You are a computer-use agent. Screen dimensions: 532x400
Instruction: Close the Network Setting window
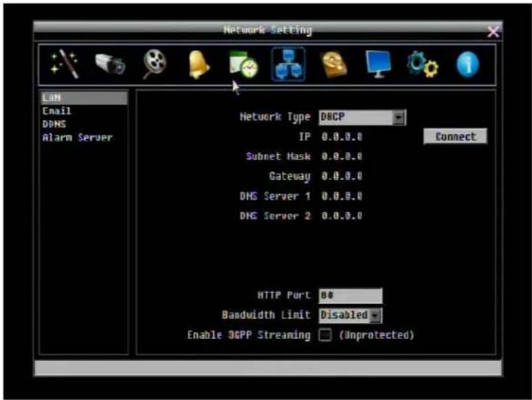(493, 32)
